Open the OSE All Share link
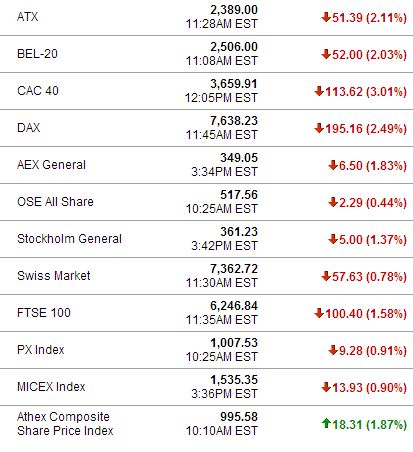Viewport: 413px width, 452px height. point(55,202)
